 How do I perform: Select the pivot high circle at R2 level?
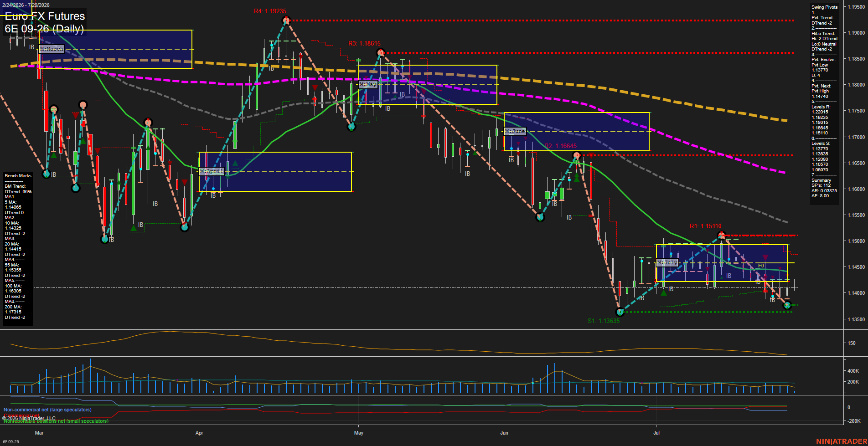pyautogui.click(x=577, y=155)
